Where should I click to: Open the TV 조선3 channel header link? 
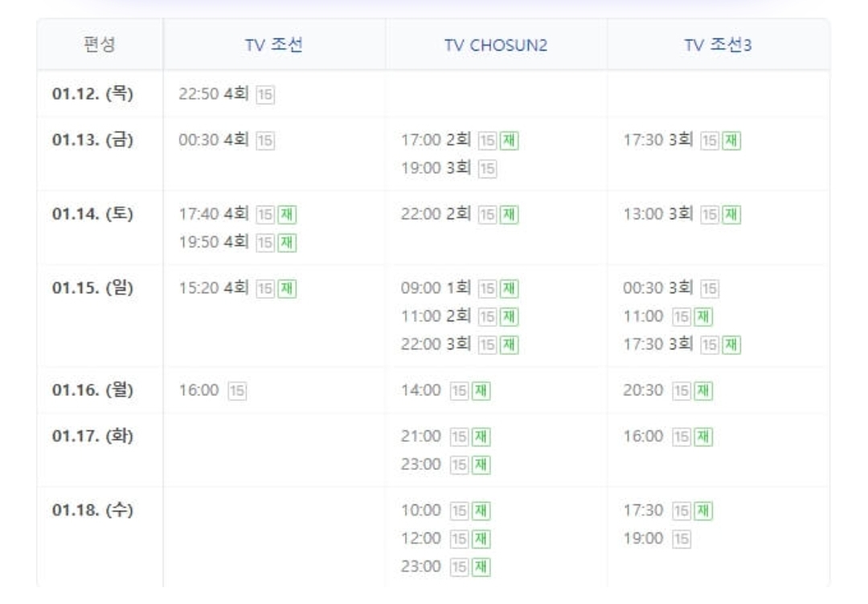[718, 45]
